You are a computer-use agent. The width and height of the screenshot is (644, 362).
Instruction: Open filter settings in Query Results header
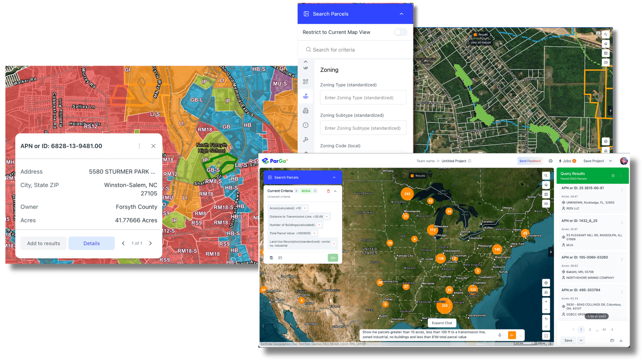click(613, 176)
